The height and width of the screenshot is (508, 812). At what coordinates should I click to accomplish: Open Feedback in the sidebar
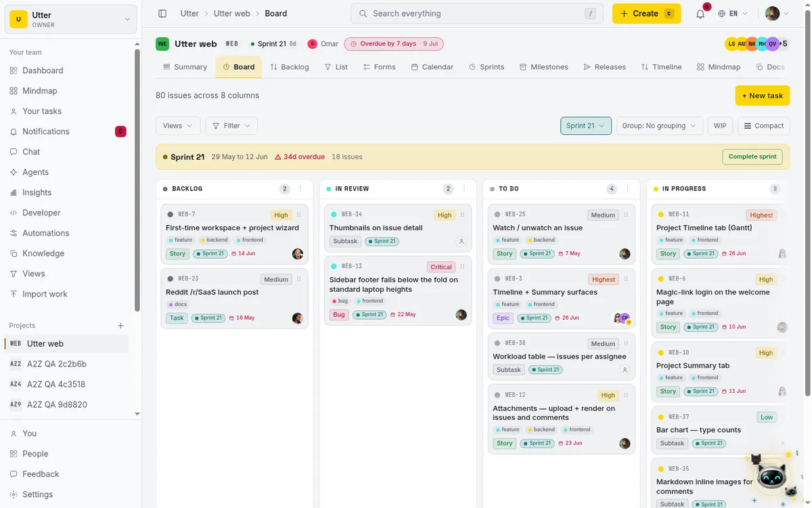[41, 474]
